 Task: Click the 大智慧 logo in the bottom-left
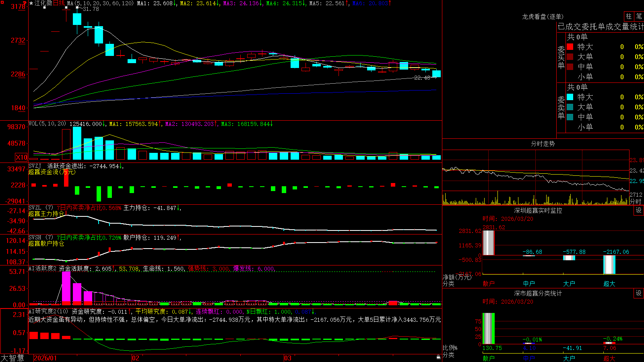12,358
